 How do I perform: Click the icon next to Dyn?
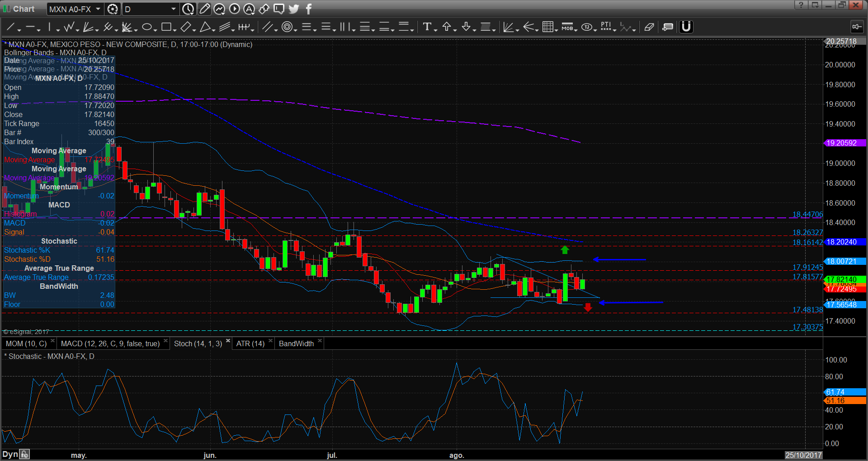[x=24, y=454]
